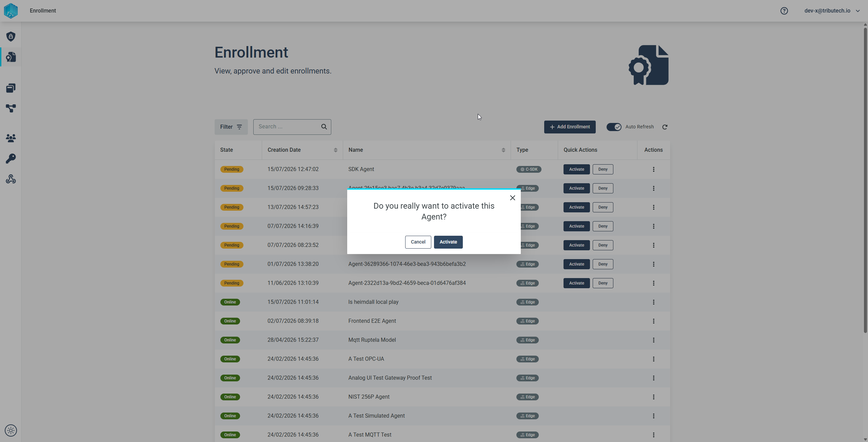
Task: Activate the Agent-36289366 enrollment
Action: coord(576,264)
